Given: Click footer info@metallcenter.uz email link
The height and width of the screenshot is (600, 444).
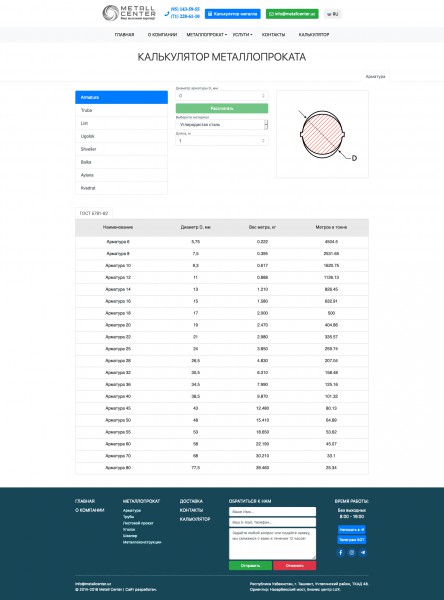Looking at the screenshot, I should pyautogui.click(x=93, y=584).
